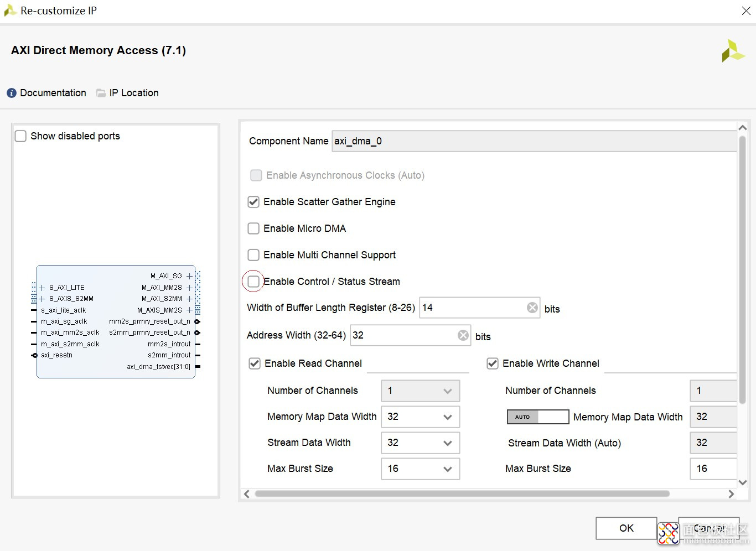Clear the buffer length register field
756x551 pixels.
[x=532, y=308]
